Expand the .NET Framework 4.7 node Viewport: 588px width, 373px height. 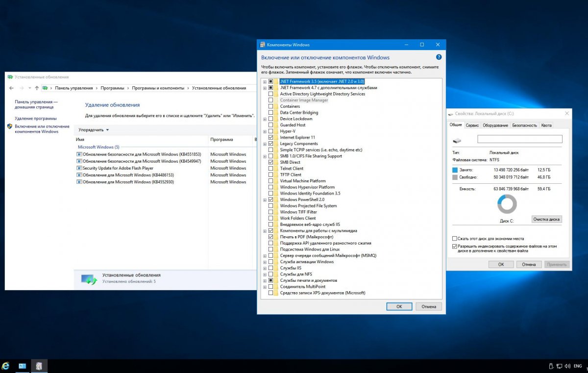[265, 88]
